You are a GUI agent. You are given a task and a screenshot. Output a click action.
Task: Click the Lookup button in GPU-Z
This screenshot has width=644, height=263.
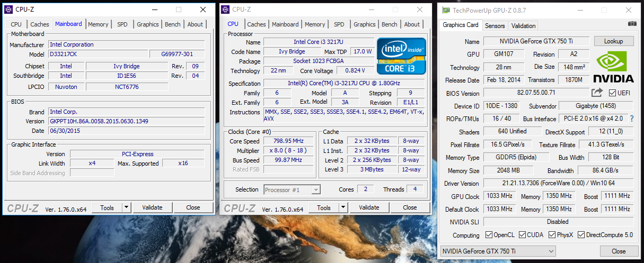click(613, 41)
